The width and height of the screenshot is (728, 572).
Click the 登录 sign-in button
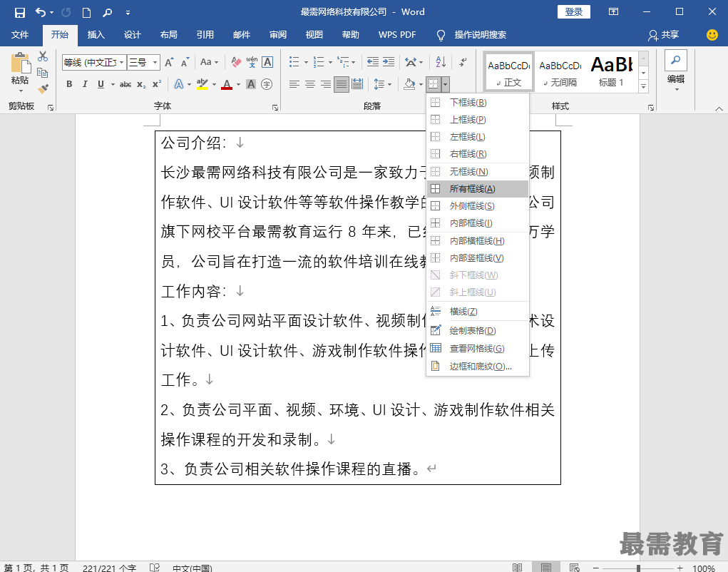click(x=573, y=12)
